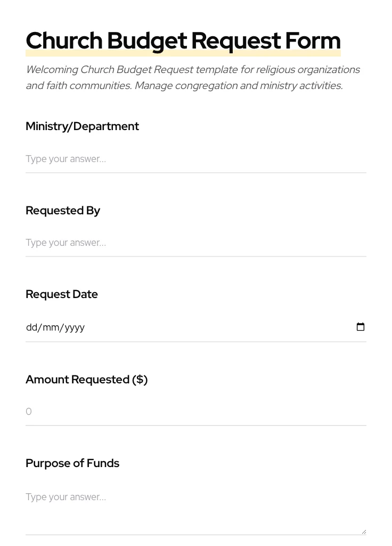Click the word 'Form' in the heading
The height and width of the screenshot is (546, 392).
coord(313,41)
